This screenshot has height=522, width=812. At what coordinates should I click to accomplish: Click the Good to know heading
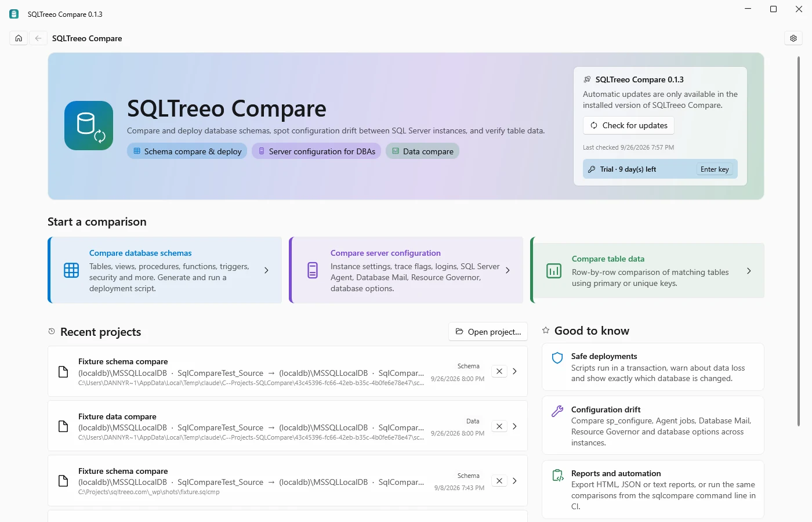592,331
